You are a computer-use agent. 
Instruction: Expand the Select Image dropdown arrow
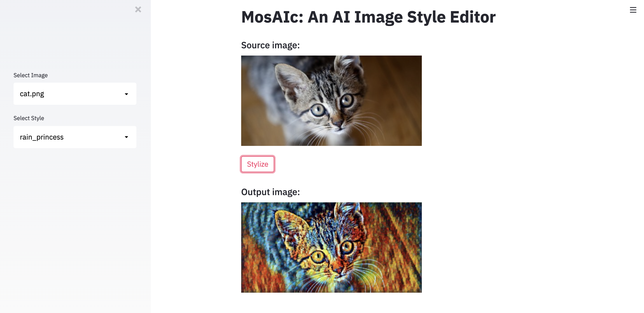pos(126,94)
